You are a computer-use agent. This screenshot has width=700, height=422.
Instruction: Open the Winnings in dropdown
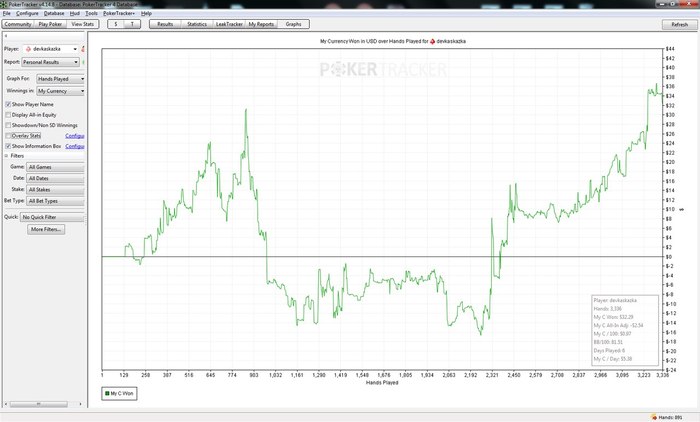click(60, 91)
